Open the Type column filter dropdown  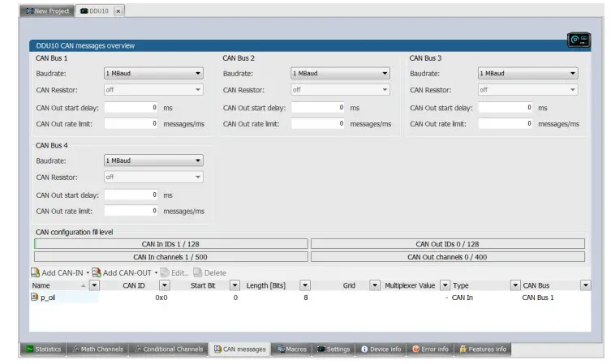pyautogui.click(x=515, y=285)
